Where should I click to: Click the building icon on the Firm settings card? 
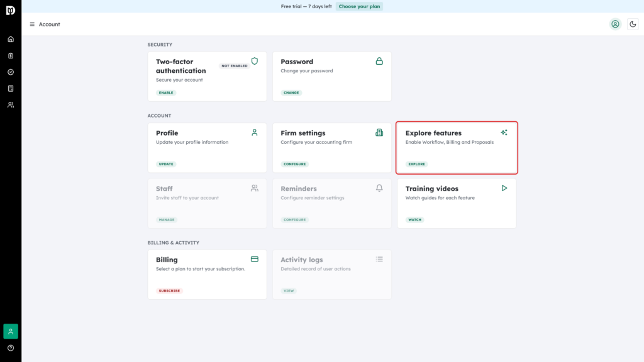pos(379,133)
